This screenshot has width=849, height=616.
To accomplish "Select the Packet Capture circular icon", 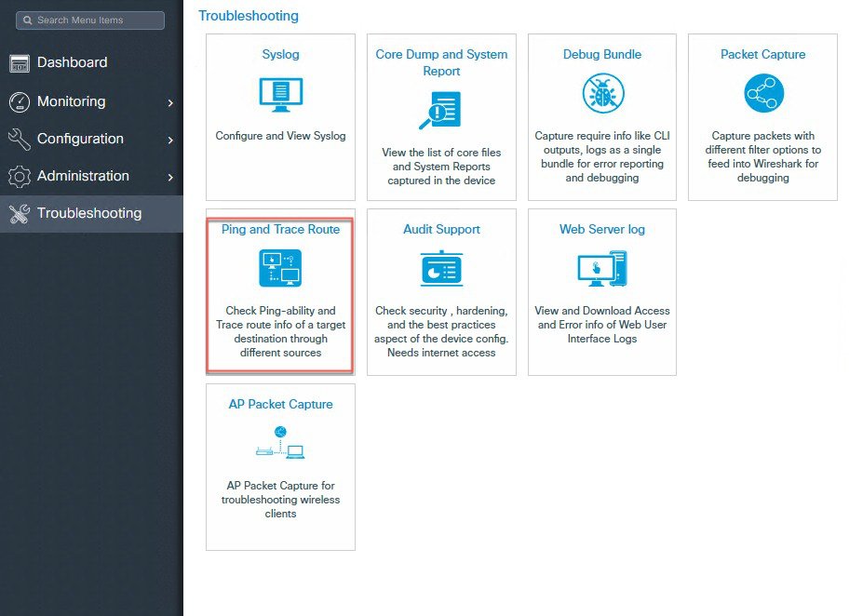I will [763, 94].
